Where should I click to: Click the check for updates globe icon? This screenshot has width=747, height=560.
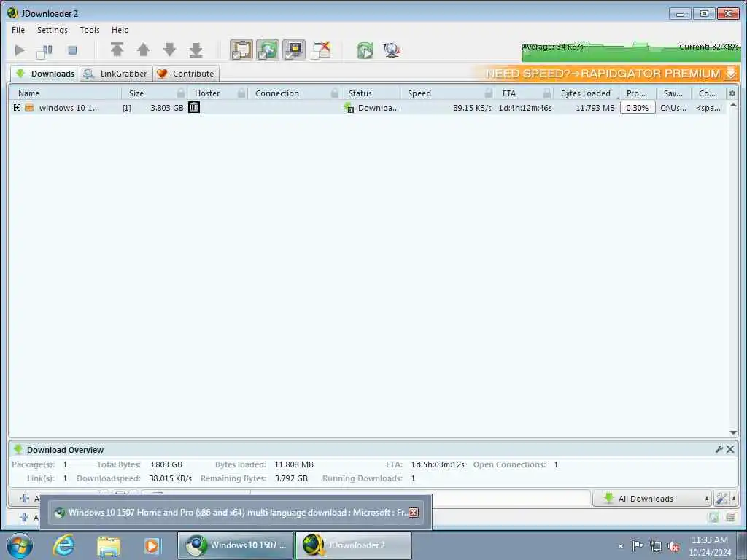392,50
